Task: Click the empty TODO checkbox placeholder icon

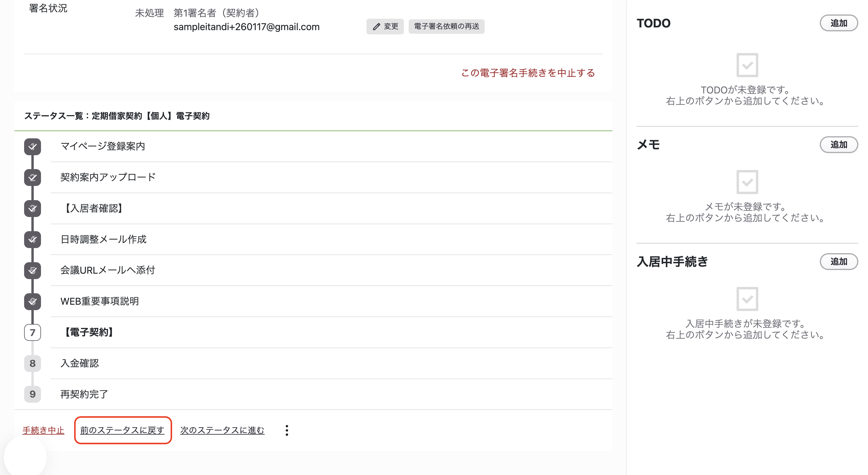Action: 747,65
